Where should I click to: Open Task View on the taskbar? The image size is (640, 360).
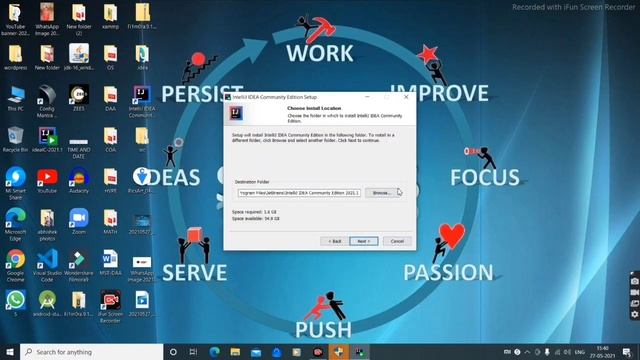tap(193, 352)
